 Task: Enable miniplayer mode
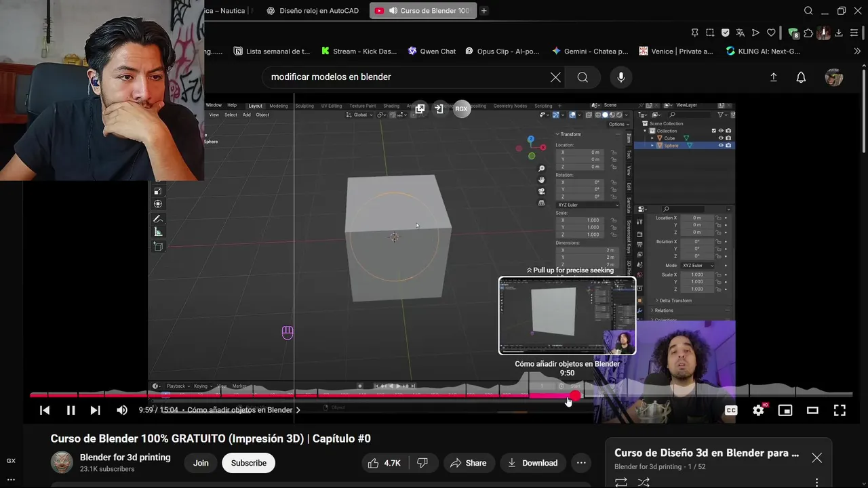tap(785, 410)
